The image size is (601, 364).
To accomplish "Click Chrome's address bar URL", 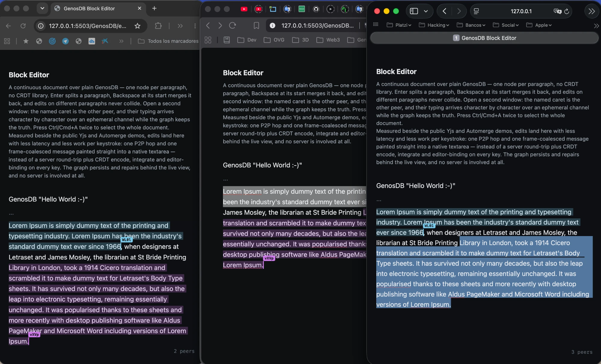I will (x=87, y=26).
